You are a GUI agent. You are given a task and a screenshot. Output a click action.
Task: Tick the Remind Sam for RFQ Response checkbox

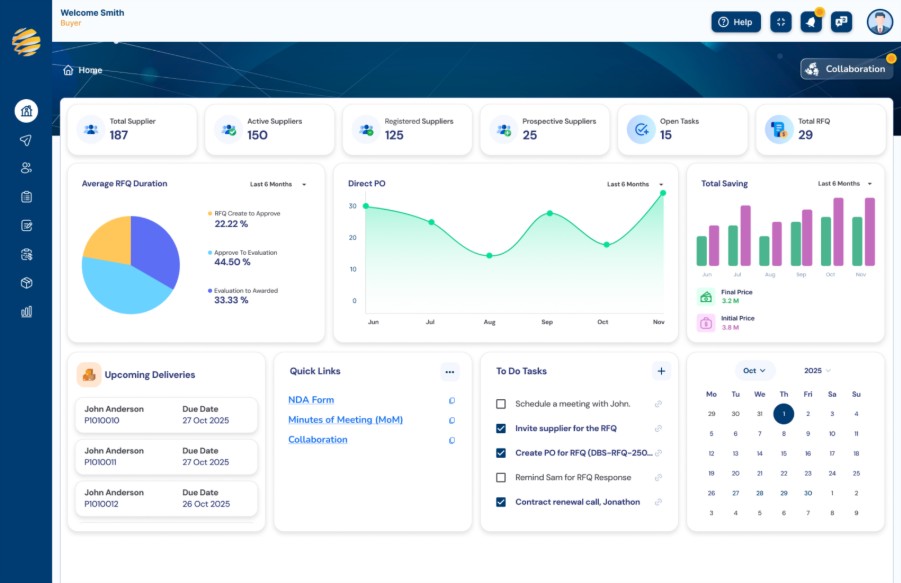point(501,477)
